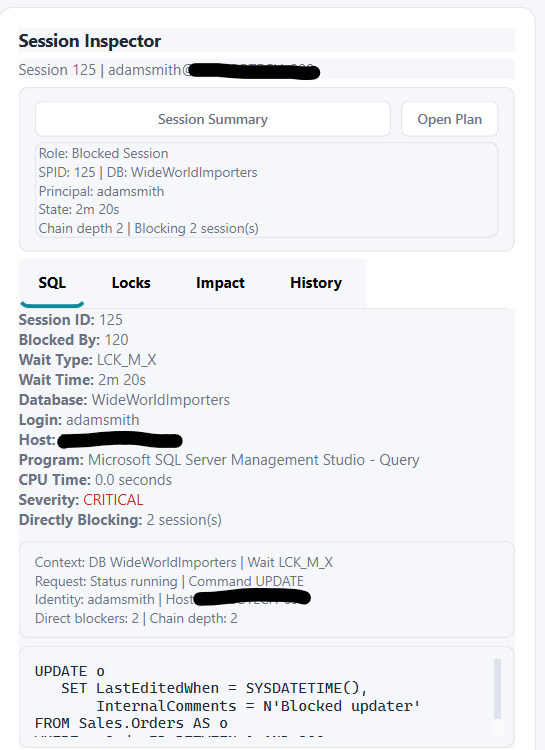Click 'Request: Status running | Command UPDATE'
Screen dimensions: 545x750
169,581
